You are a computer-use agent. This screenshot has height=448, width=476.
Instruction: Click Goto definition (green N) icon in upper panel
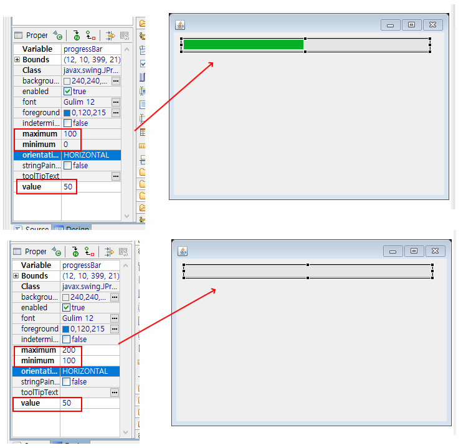click(76, 36)
